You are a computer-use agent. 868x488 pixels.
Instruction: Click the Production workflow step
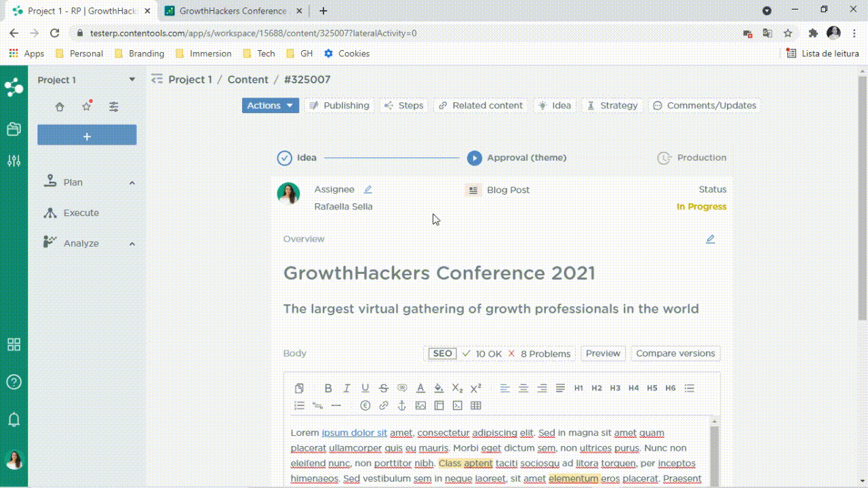click(692, 158)
